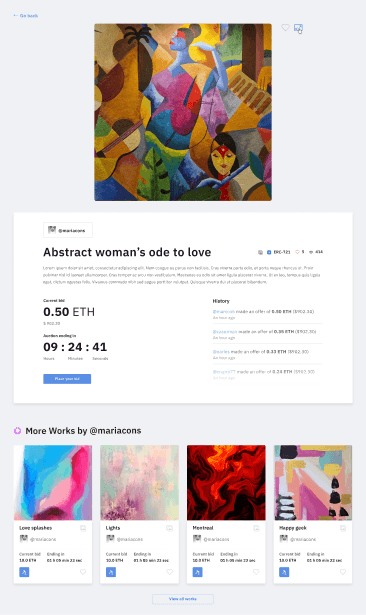Like the artwork with the heart beside the image

pyautogui.click(x=285, y=27)
